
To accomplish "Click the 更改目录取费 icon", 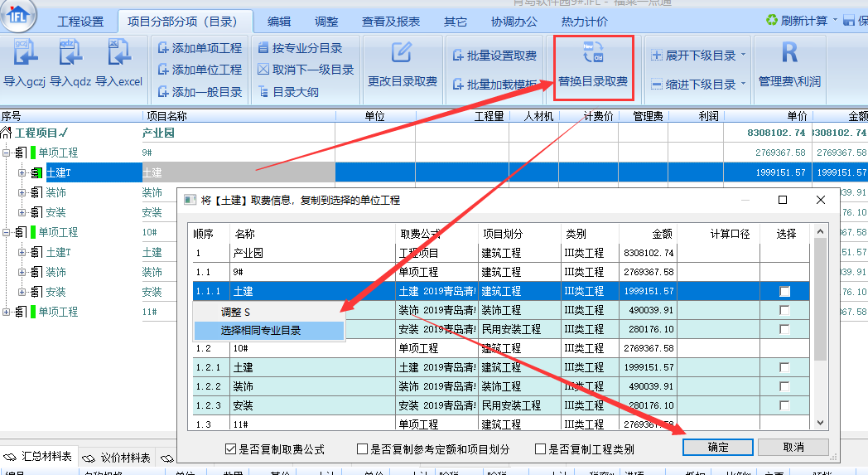I will point(402,55).
